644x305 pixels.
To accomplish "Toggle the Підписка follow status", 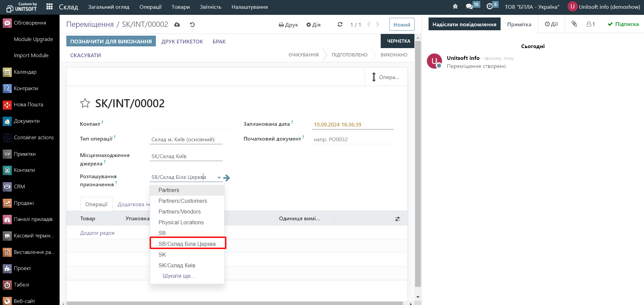I will point(623,24).
